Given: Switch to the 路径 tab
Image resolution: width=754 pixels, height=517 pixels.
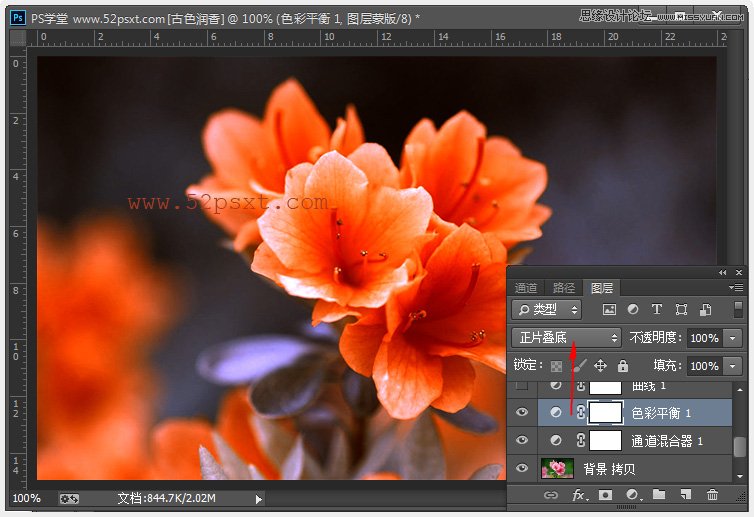Looking at the screenshot, I should pyautogui.click(x=564, y=288).
